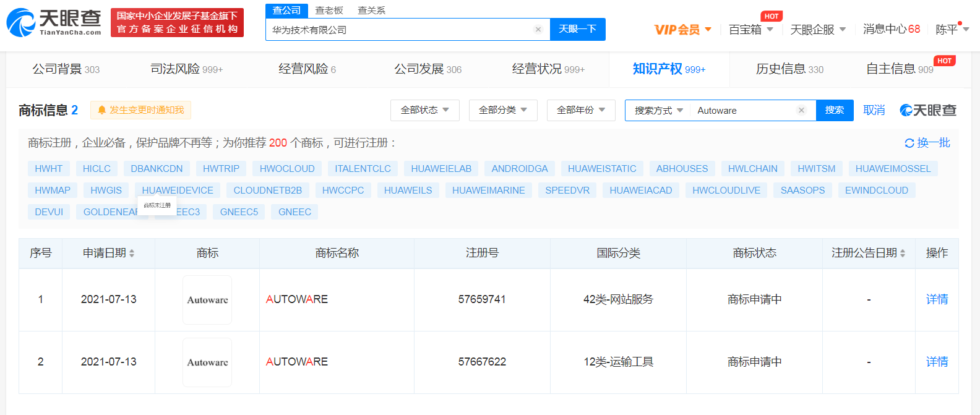This screenshot has height=415, width=980.
Task: Open the 搜索方式 dropdown
Action: [658, 110]
